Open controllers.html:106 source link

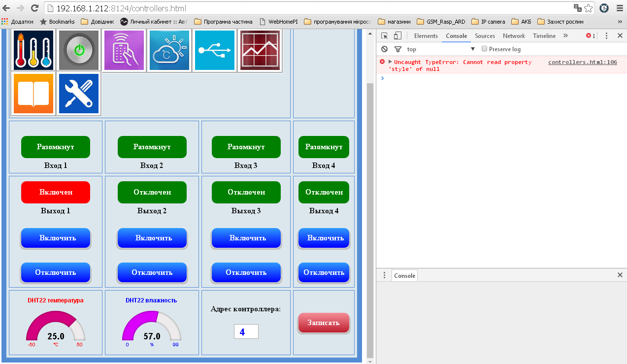click(583, 62)
